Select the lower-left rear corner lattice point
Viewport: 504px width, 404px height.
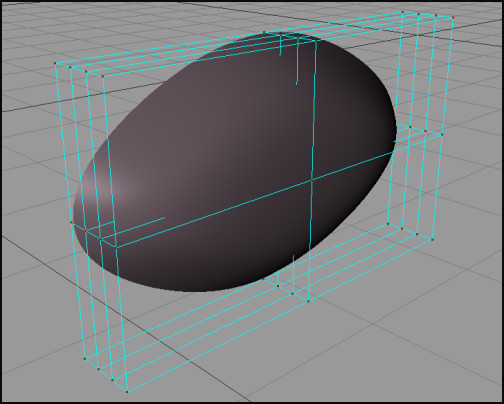[84, 359]
